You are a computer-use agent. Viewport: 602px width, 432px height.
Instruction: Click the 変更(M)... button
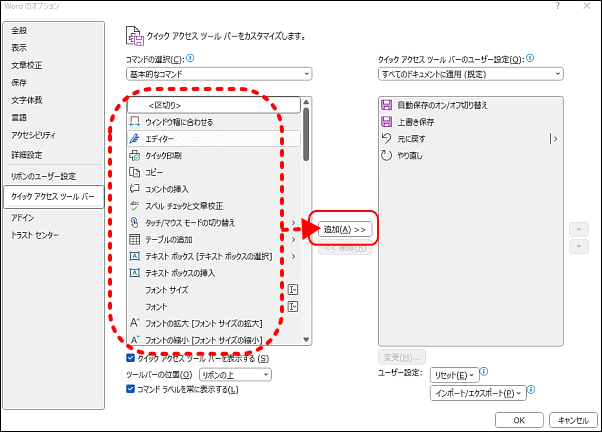click(402, 357)
